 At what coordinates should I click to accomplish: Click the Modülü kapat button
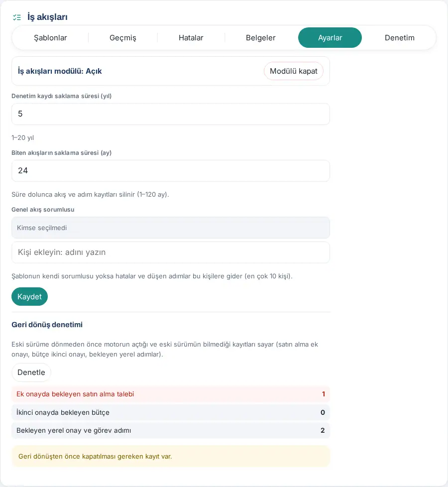click(294, 71)
